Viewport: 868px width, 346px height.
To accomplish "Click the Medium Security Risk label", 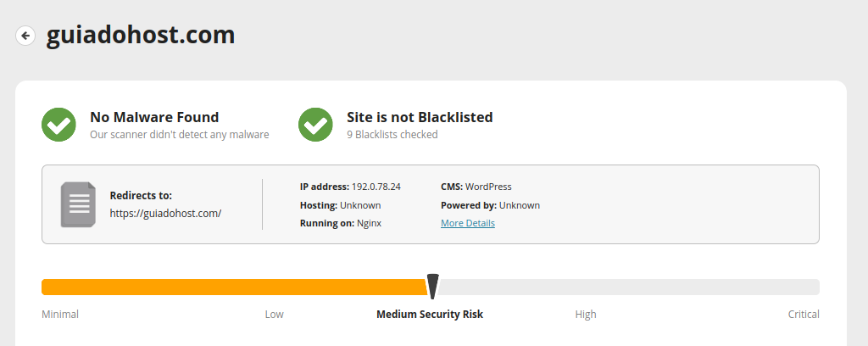I will pyautogui.click(x=429, y=315).
